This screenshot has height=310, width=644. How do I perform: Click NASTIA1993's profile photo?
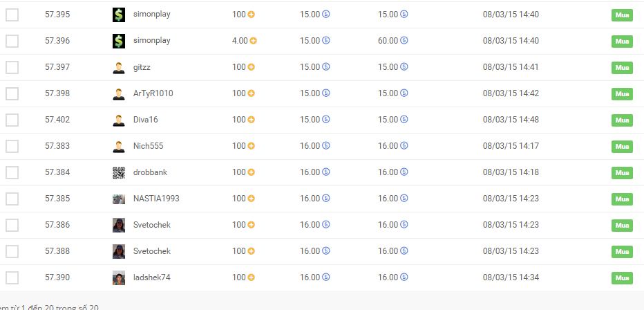[x=118, y=199]
